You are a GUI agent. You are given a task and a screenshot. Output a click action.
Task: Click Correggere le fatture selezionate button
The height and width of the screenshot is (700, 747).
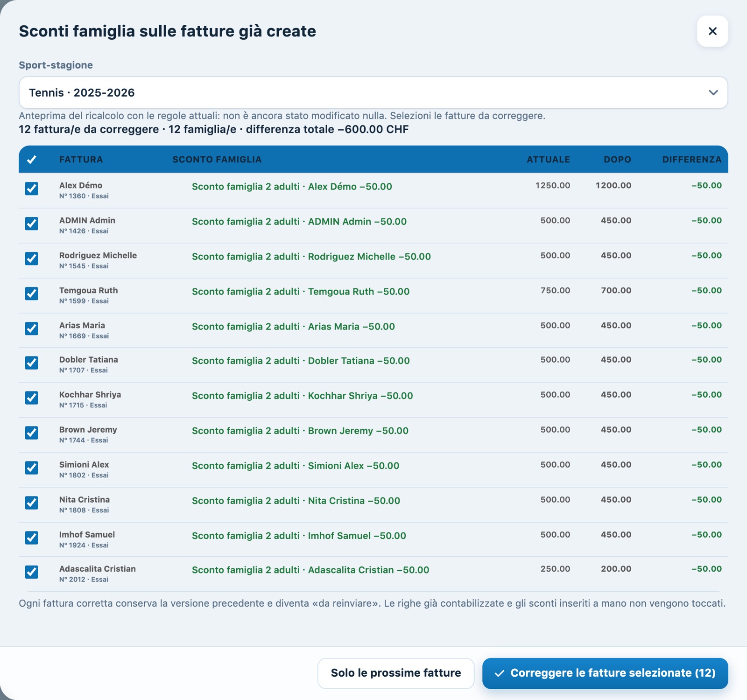coord(605,673)
